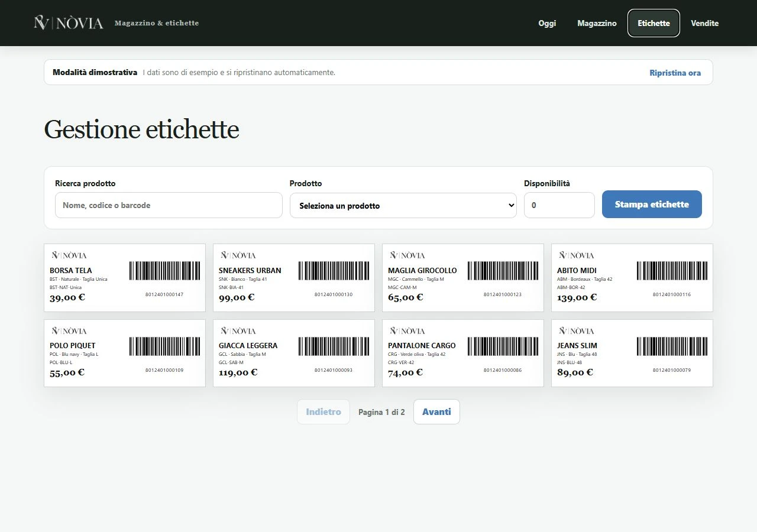Click the GIACCA LEGGERA product name
Image resolution: width=757 pixels, height=532 pixels.
tap(248, 346)
